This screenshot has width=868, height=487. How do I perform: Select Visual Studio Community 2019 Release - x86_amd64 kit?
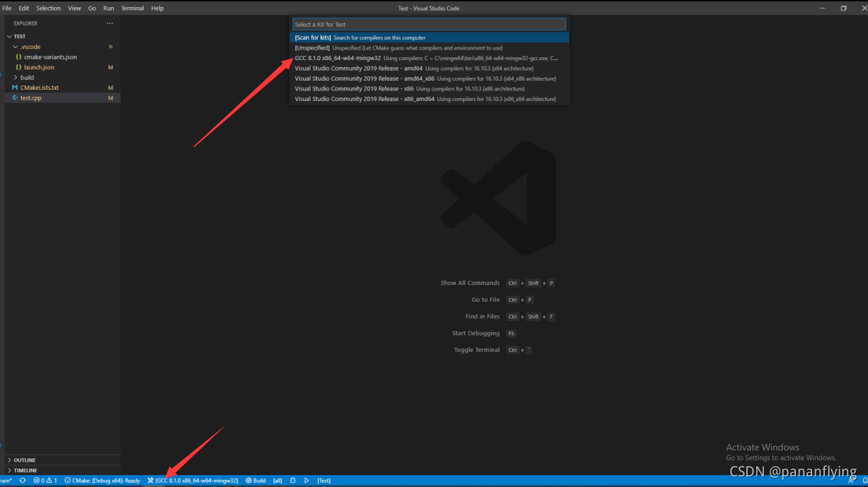pyautogui.click(x=429, y=99)
